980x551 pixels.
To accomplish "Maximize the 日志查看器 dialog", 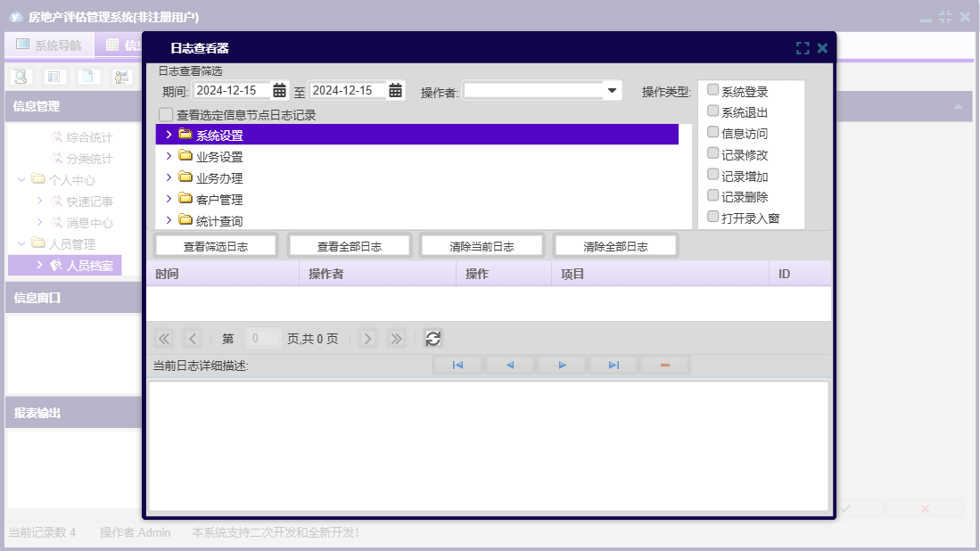I will (803, 48).
